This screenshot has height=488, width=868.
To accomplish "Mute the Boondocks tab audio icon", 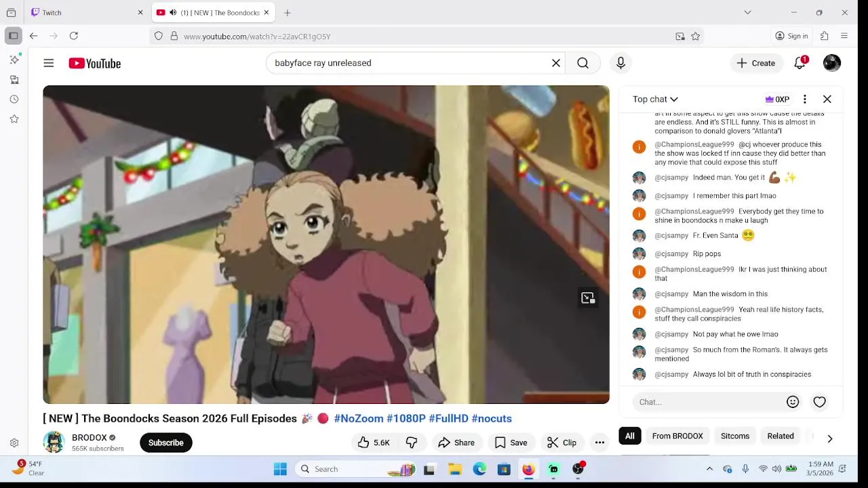I will [173, 12].
